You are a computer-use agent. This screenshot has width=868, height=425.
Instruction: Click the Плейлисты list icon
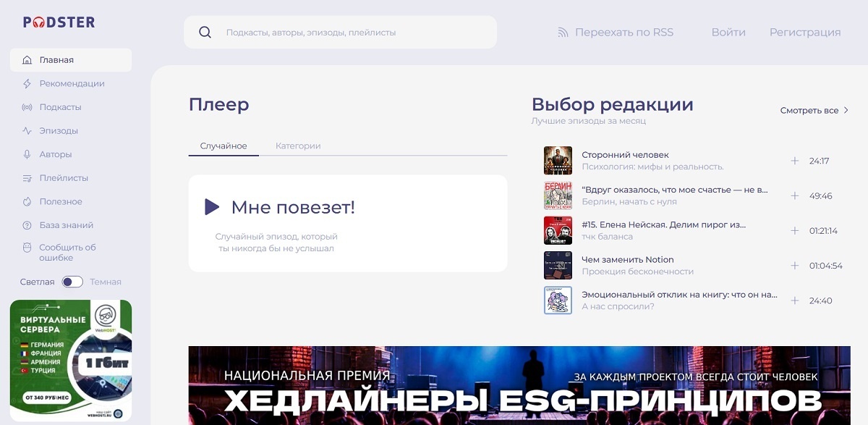coord(27,178)
